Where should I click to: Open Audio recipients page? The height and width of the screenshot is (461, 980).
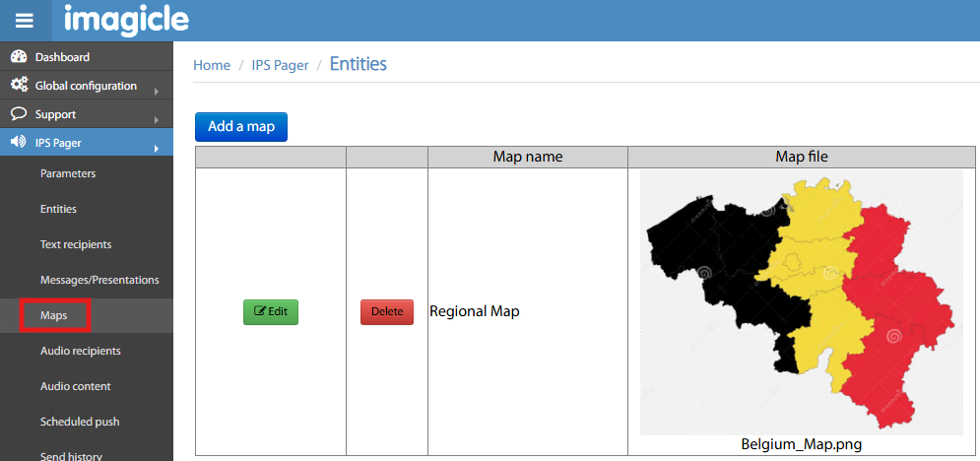(81, 351)
